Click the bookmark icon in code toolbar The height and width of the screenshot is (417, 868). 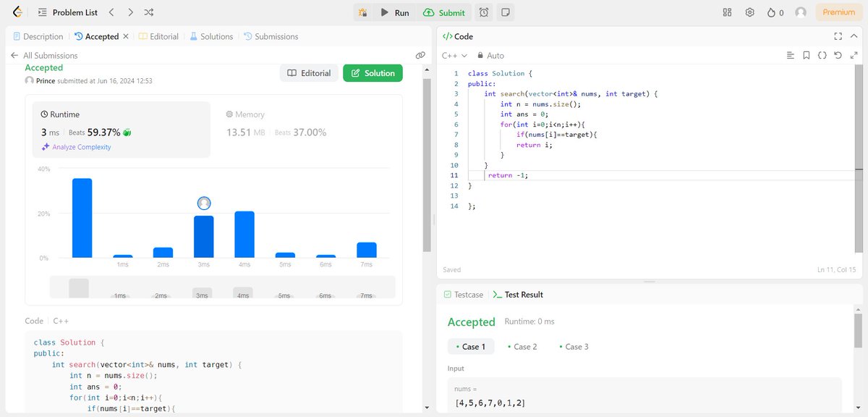pyautogui.click(x=807, y=55)
